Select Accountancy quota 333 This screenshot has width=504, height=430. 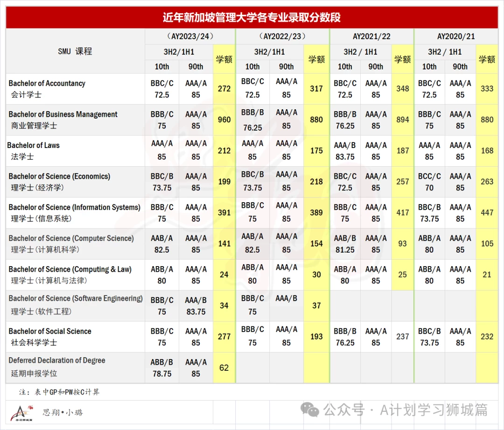pyautogui.click(x=487, y=89)
